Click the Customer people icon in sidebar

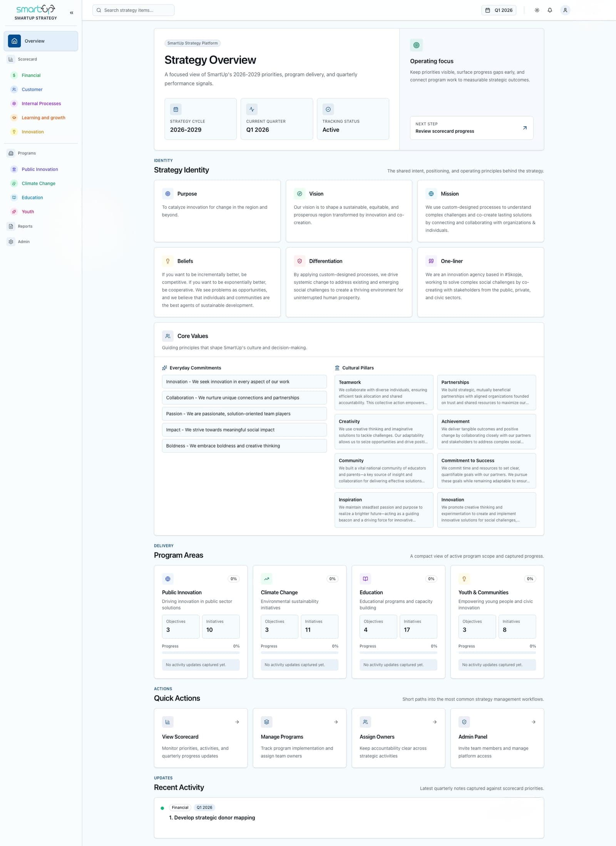[14, 90]
